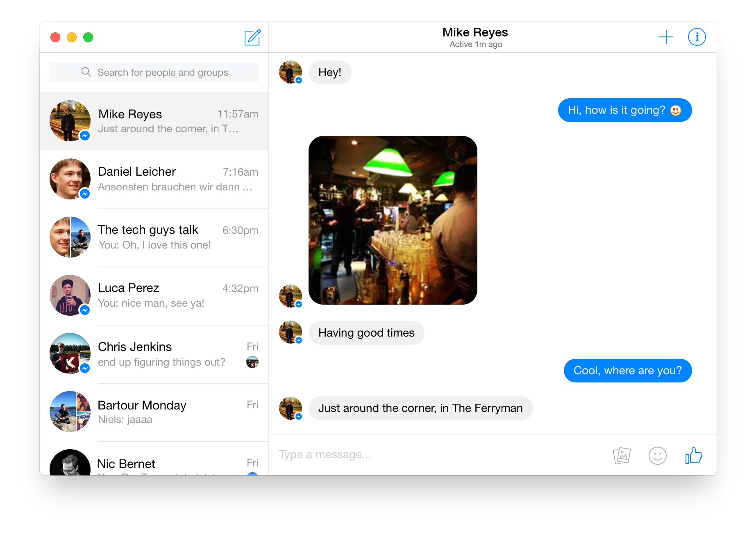Image resolution: width=756 pixels, height=536 pixels.
Task: Click avatar beside Having good times
Action: (x=291, y=332)
